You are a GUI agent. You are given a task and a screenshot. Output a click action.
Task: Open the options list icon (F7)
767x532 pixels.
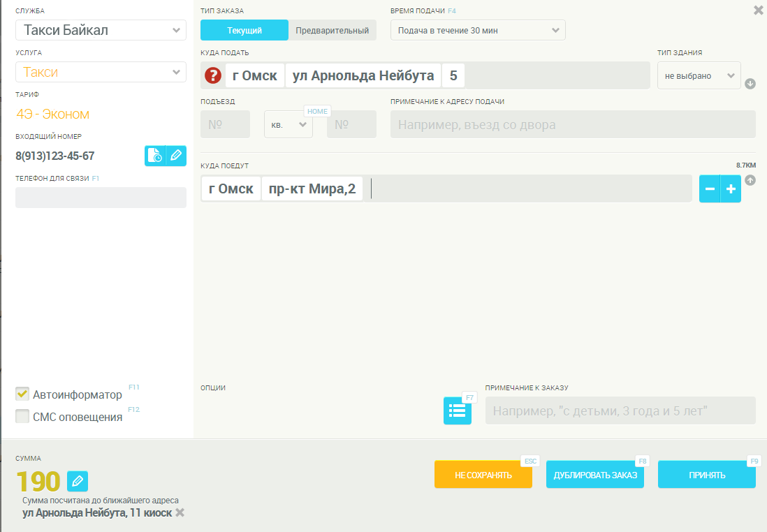[458, 411]
